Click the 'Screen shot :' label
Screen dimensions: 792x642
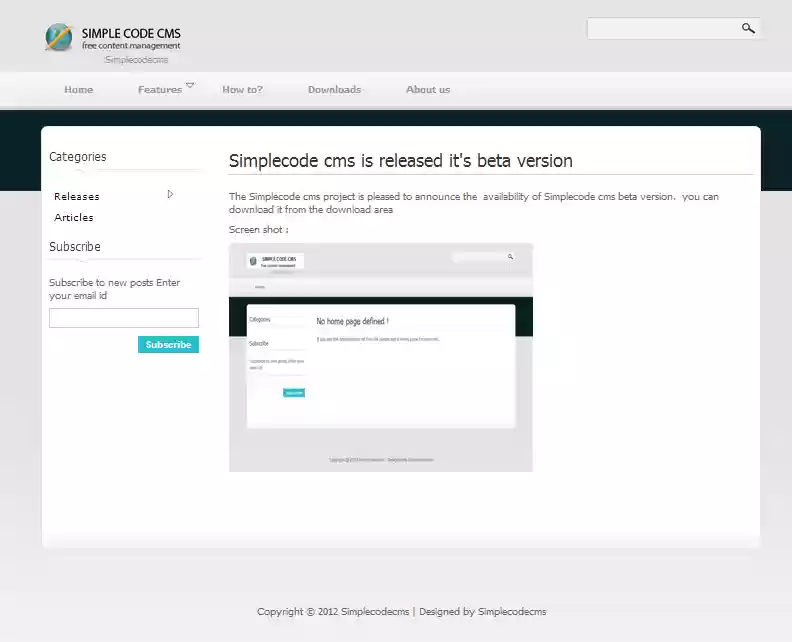(259, 230)
